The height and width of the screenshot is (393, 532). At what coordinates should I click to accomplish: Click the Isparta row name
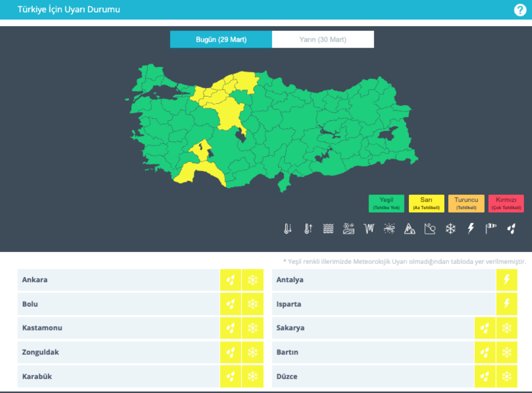click(289, 304)
